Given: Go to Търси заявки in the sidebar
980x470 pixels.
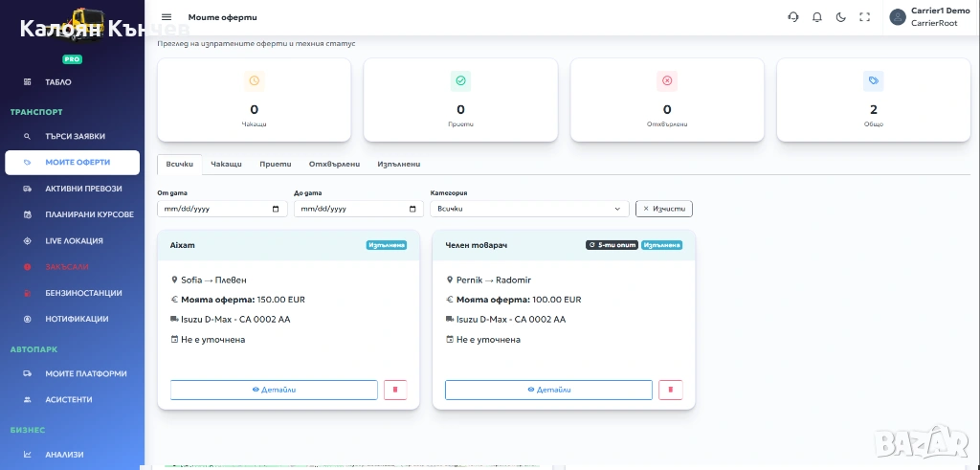Looking at the screenshot, I should 75,136.
